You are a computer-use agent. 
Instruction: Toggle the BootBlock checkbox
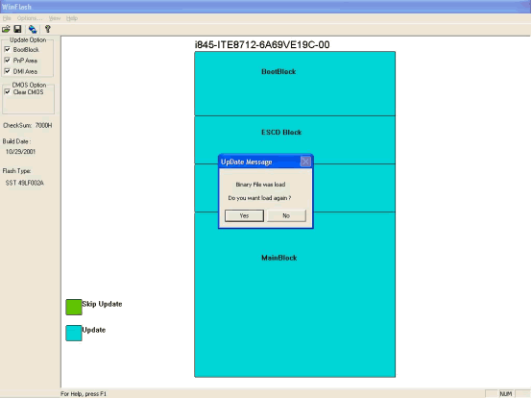7,50
